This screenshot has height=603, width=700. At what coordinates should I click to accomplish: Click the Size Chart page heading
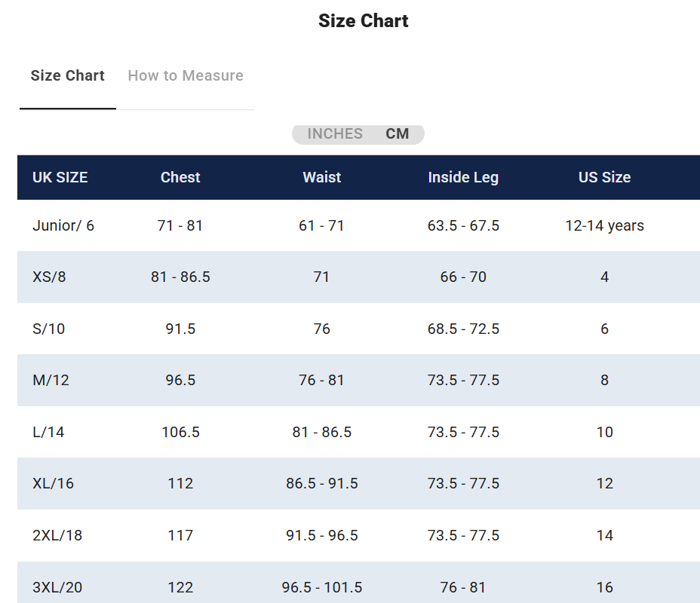(x=363, y=21)
